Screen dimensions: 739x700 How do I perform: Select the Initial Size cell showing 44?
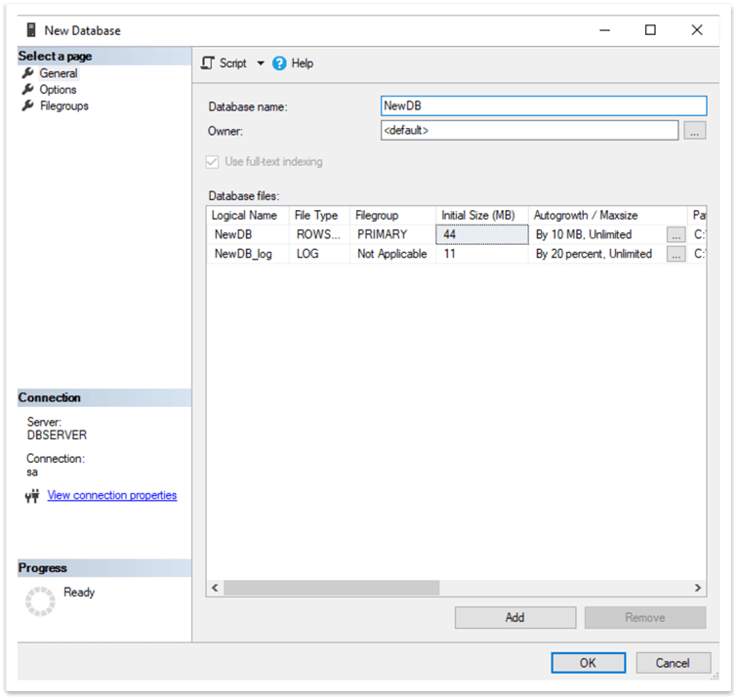pos(481,234)
